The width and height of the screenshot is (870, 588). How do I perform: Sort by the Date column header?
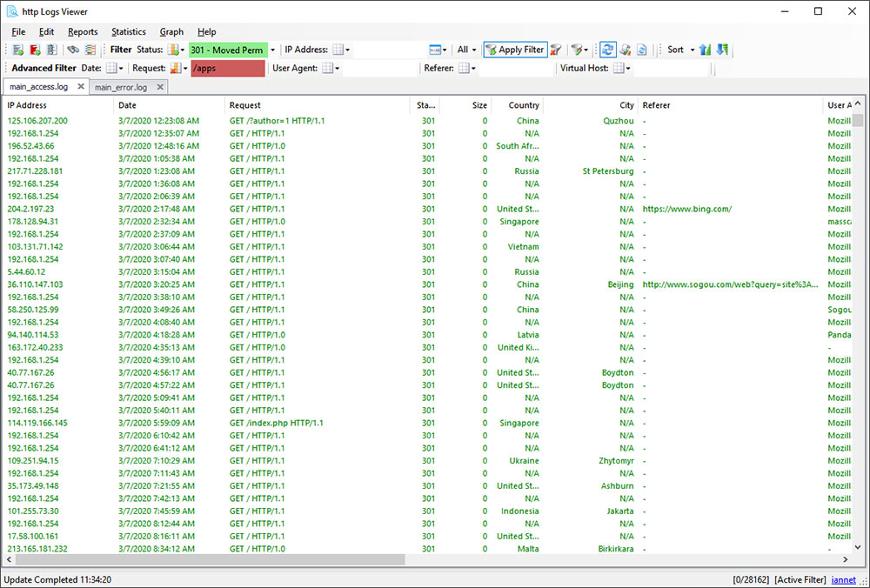coord(170,105)
